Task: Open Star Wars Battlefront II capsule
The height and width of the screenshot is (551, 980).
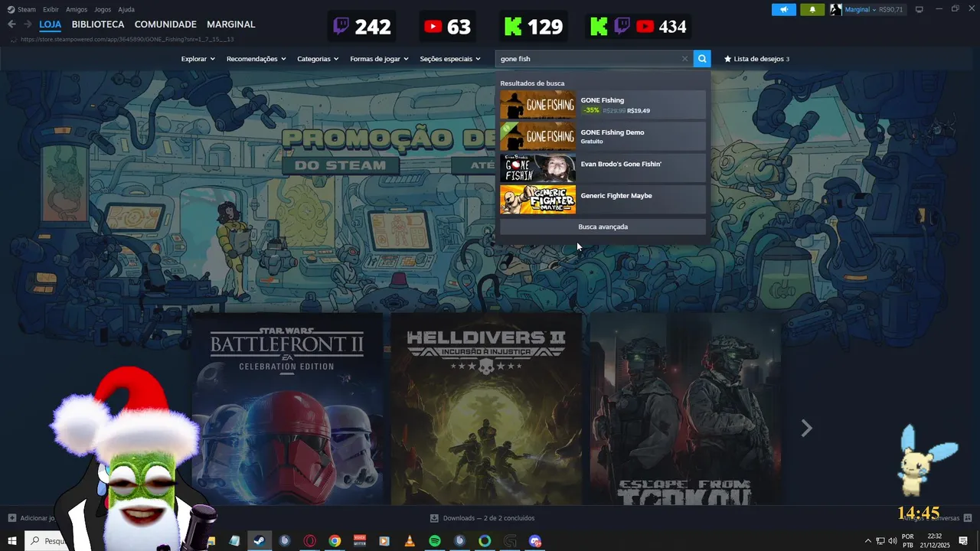Action: tap(287, 409)
